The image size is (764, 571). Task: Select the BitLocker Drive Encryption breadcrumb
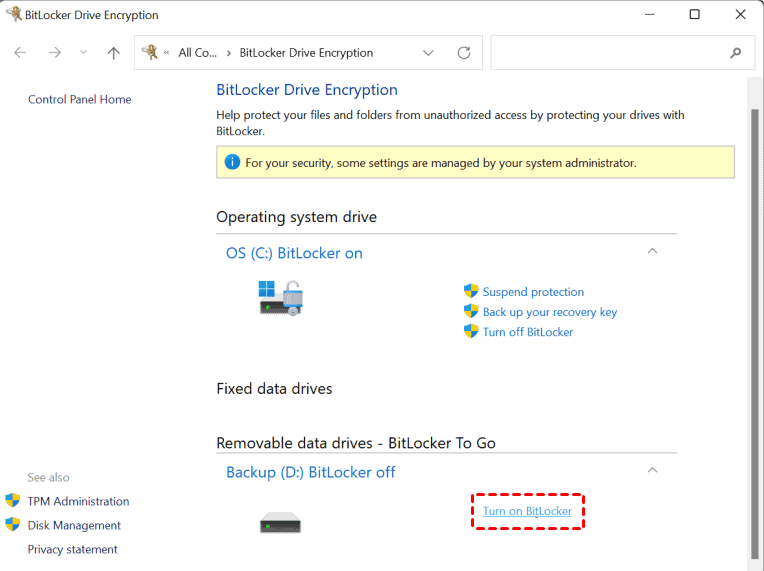pos(306,53)
